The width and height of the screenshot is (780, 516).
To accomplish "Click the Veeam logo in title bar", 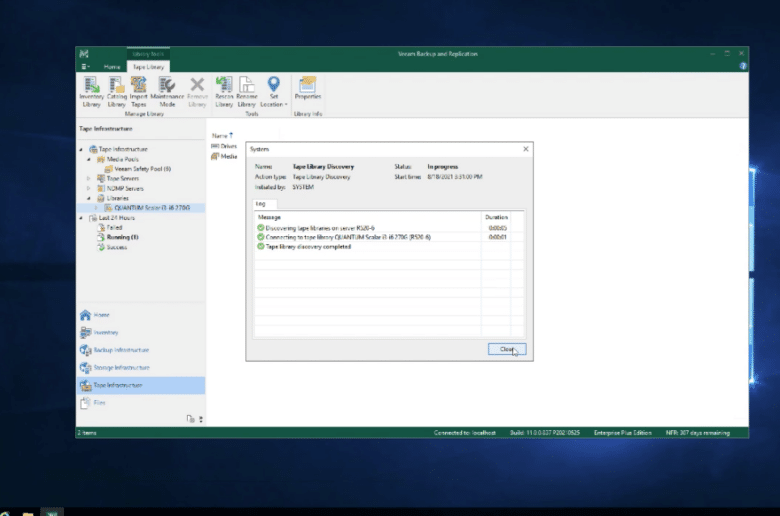I will 84,54.
